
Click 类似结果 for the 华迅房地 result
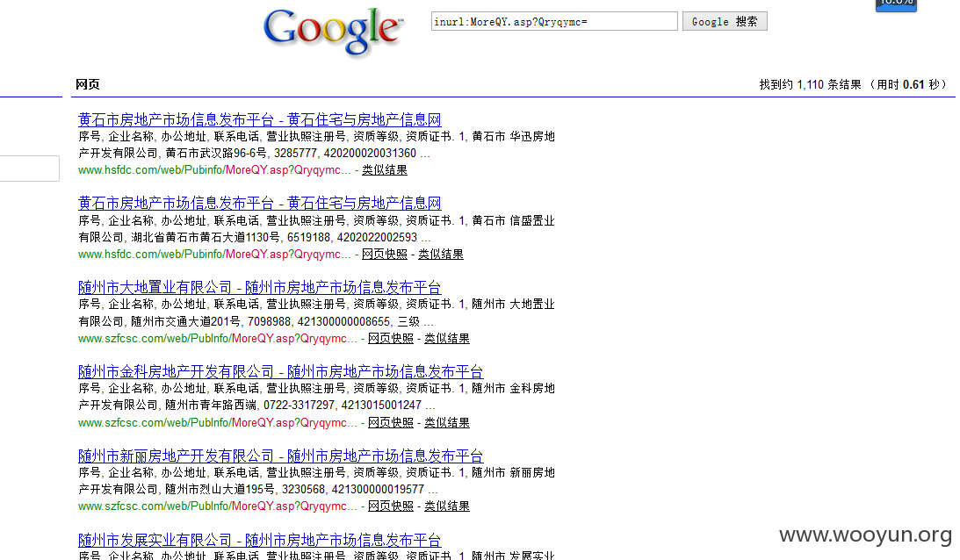pyautogui.click(x=385, y=170)
